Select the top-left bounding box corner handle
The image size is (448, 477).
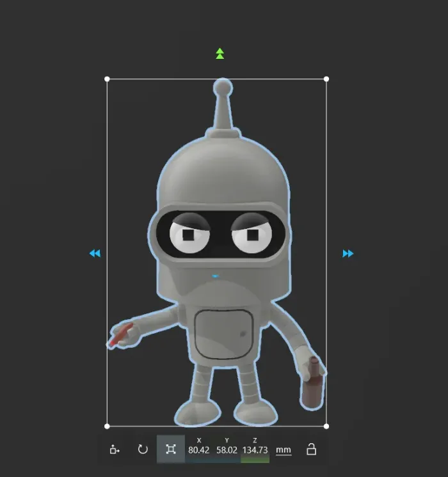(107, 79)
